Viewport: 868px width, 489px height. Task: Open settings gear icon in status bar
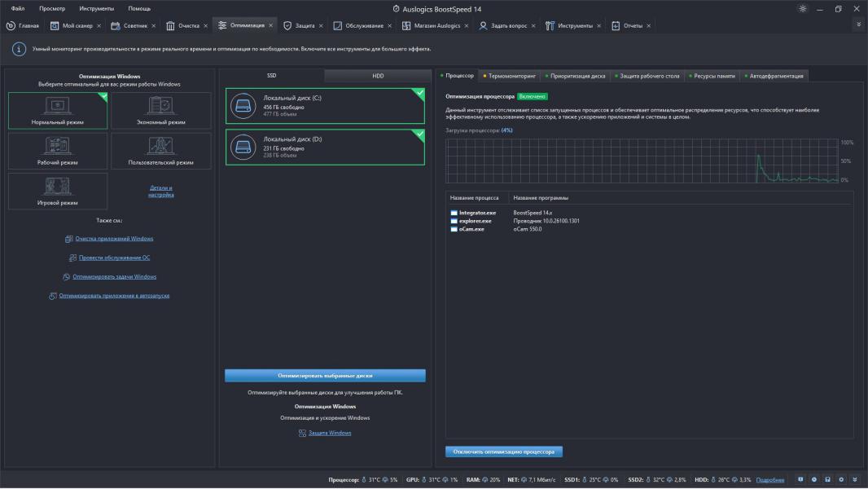click(x=841, y=480)
